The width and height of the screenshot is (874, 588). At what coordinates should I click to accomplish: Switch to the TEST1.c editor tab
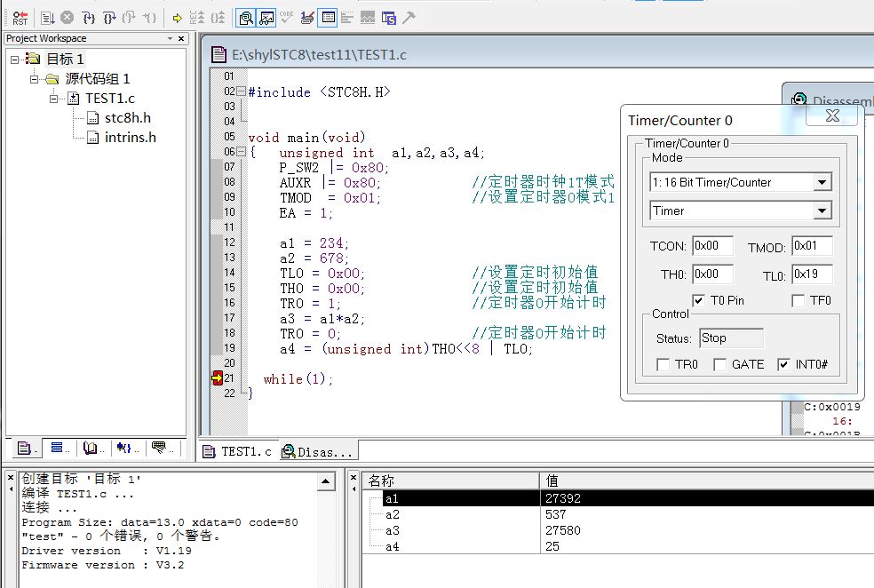click(237, 451)
